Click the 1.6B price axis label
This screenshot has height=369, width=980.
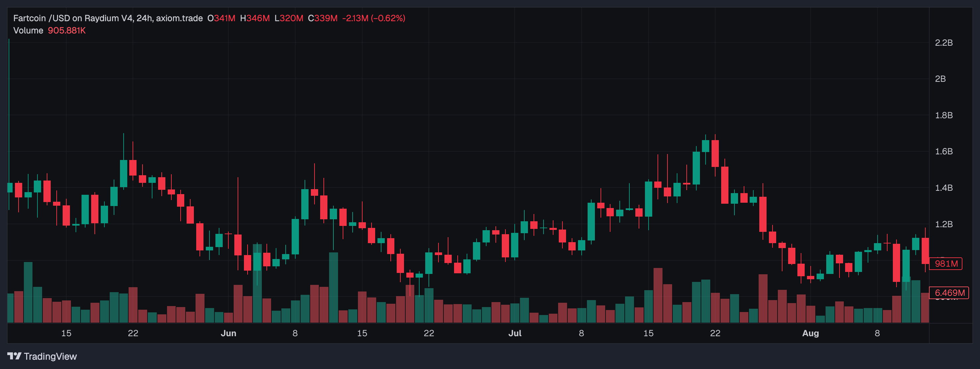944,151
